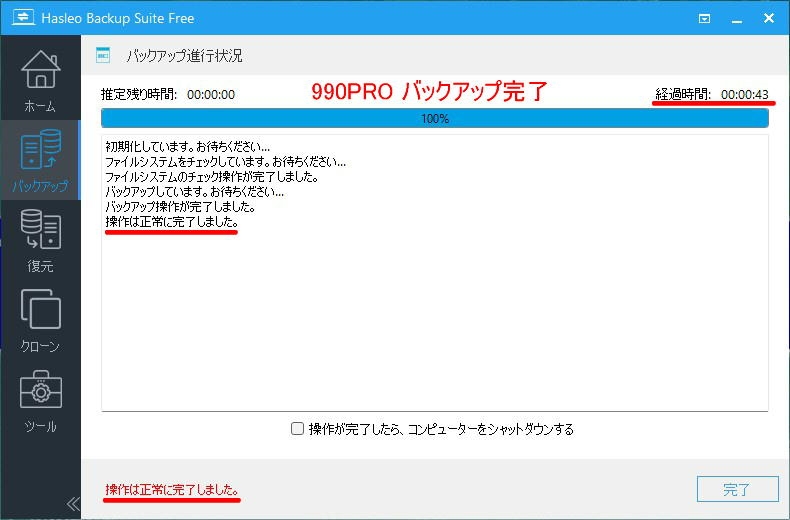The height and width of the screenshot is (520, 790).
Task: Click log line 初期化しています。お待ちください...
Action: pos(187,147)
